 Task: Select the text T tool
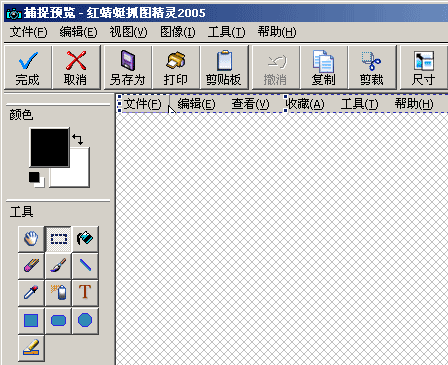(85, 293)
